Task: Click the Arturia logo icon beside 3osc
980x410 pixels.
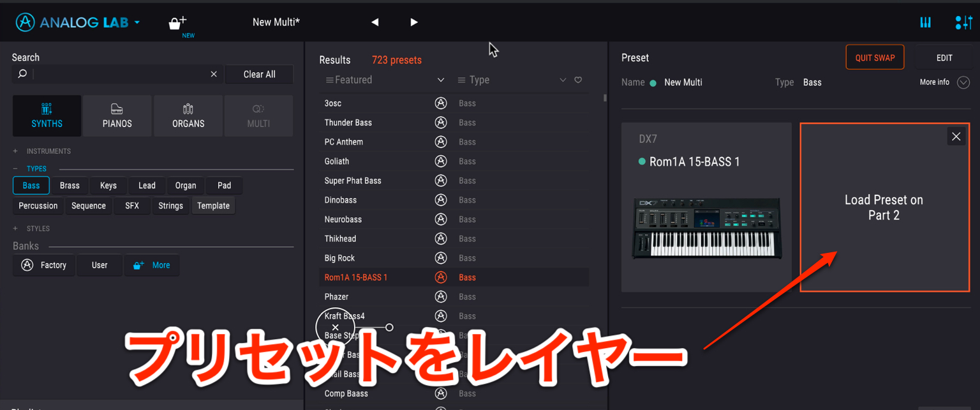Action: click(x=441, y=103)
